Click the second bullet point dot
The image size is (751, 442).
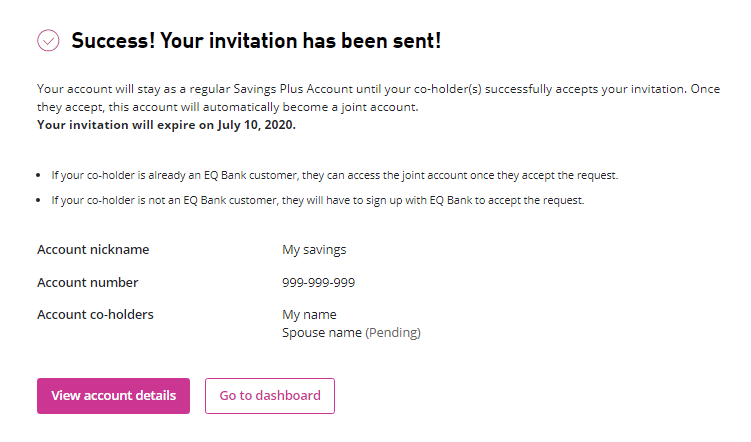(x=41, y=200)
